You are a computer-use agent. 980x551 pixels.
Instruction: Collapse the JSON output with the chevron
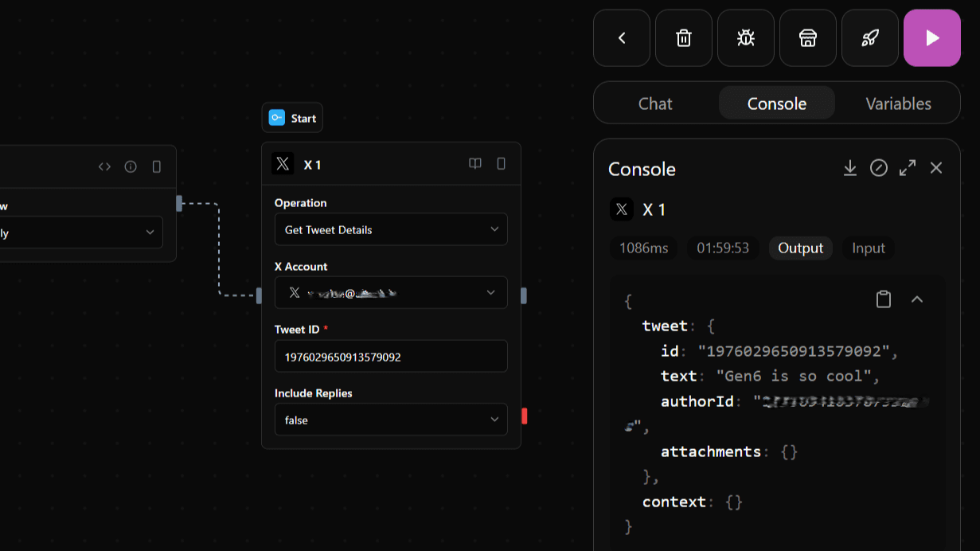[x=917, y=299]
